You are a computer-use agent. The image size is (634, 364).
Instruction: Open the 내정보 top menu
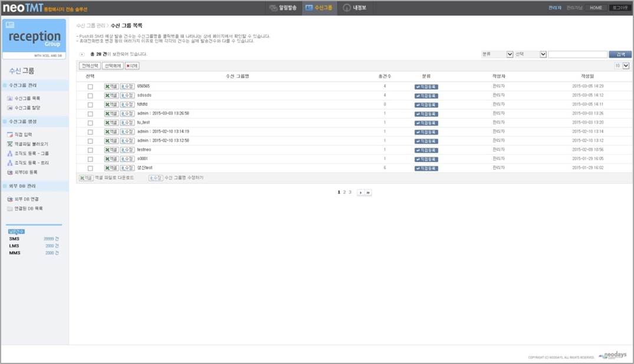354,8
